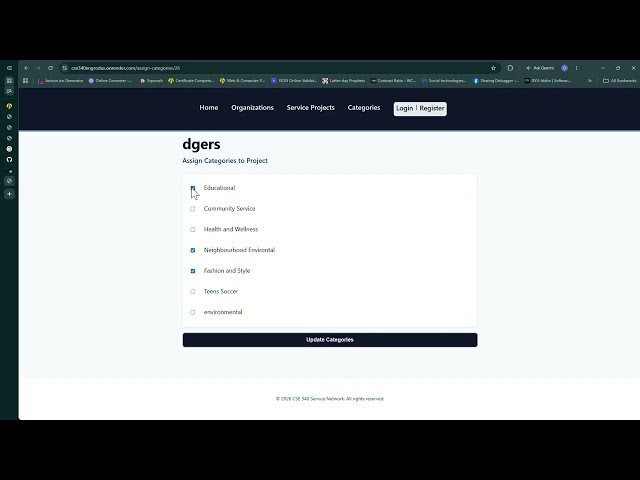Open the Categories nav link
This screenshot has width=640, height=480.
pos(364,108)
